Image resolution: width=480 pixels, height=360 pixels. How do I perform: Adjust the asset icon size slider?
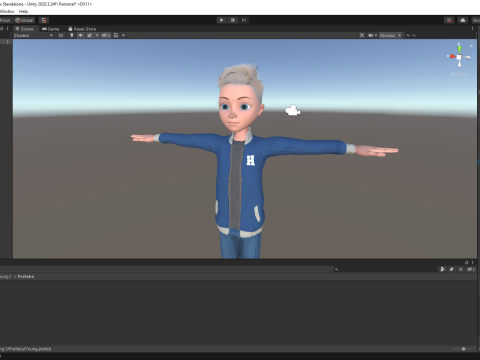pyautogui.click(x=463, y=349)
